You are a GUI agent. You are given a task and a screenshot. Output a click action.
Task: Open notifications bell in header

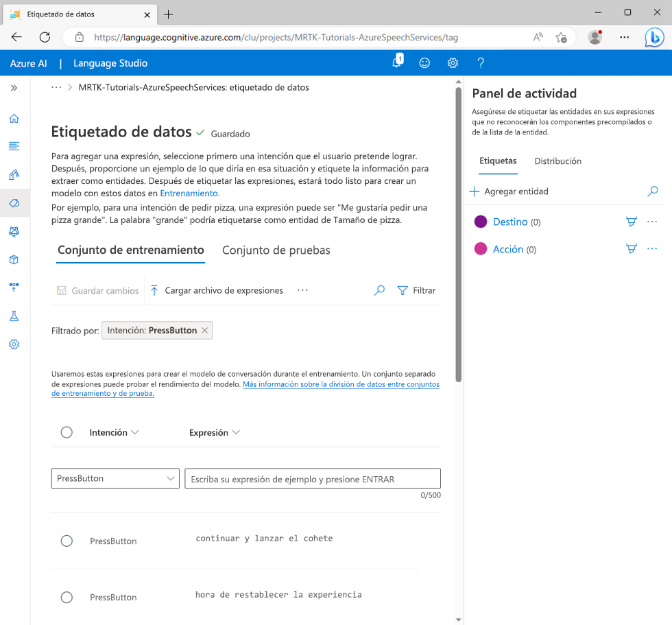[398, 61]
